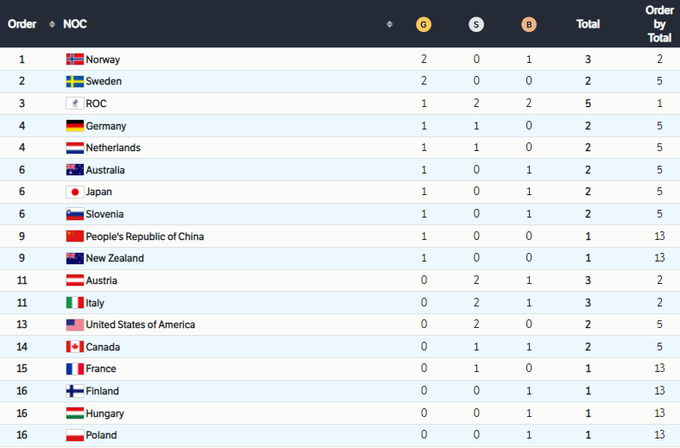Sort by the Order by Total header
The height and width of the screenshot is (448, 680).
[x=659, y=23]
